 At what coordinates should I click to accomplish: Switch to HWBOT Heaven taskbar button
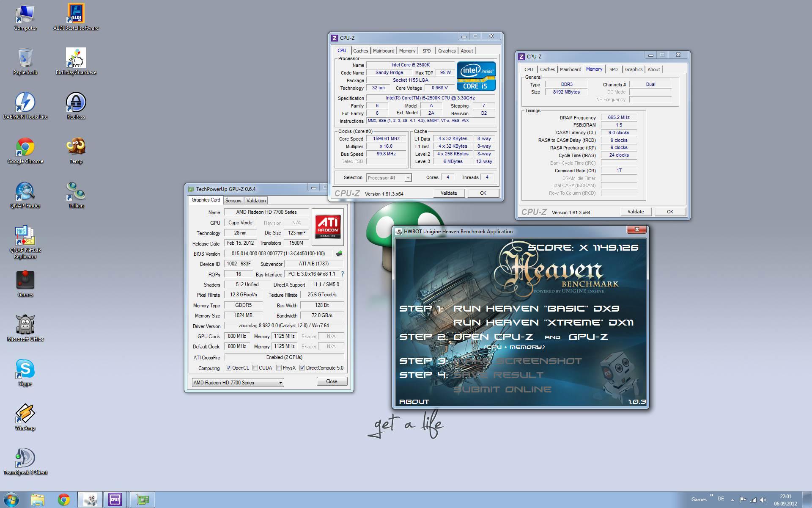click(90, 500)
